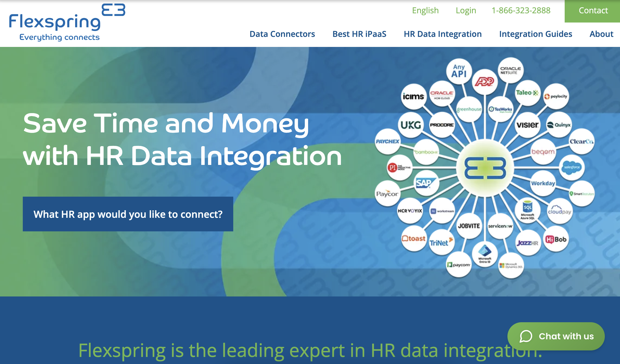
Task: Click the TriNet logo bubble
Action: point(442,242)
